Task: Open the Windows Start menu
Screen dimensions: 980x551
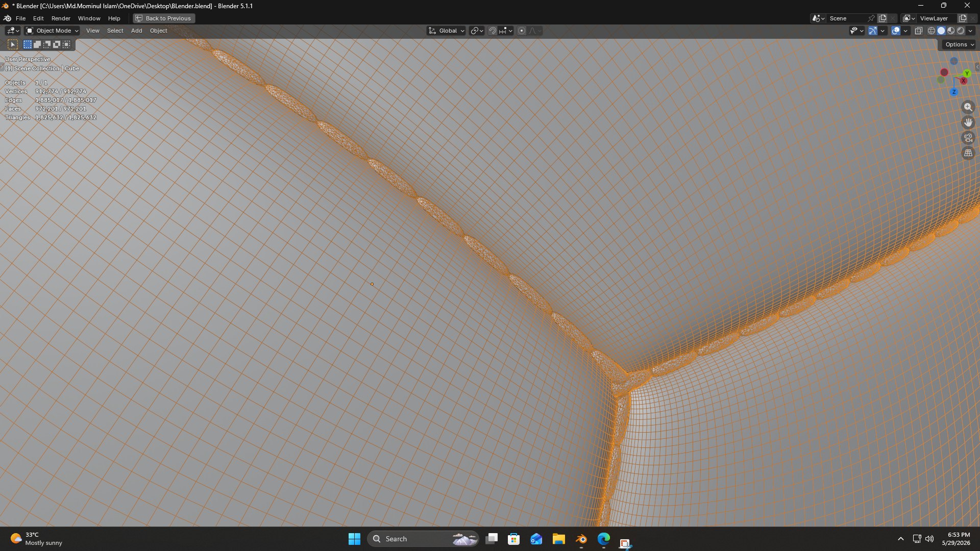Action: (354, 539)
